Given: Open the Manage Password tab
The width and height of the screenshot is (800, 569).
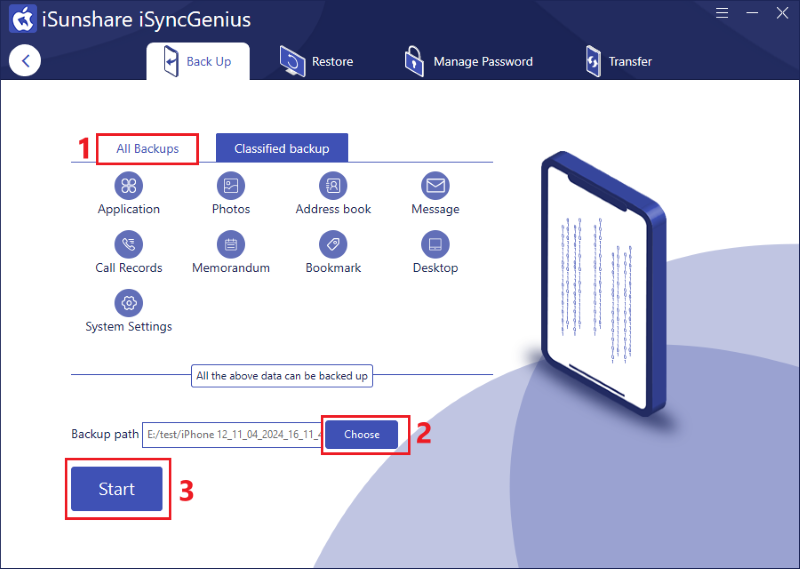Looking at the screenshot, I should pyautogui.click(x=468, y=61).
